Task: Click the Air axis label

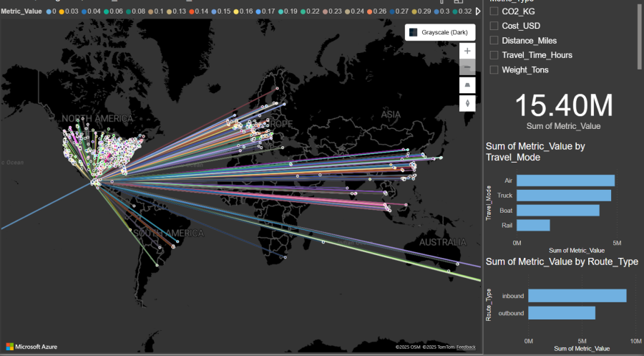Action: pyautogui.click(x=509, y=181)
